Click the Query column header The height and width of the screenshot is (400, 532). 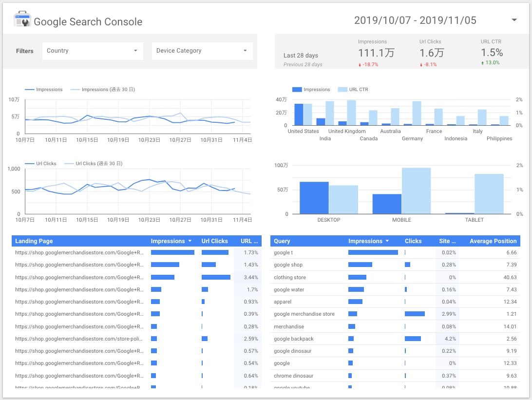(282, 241)
